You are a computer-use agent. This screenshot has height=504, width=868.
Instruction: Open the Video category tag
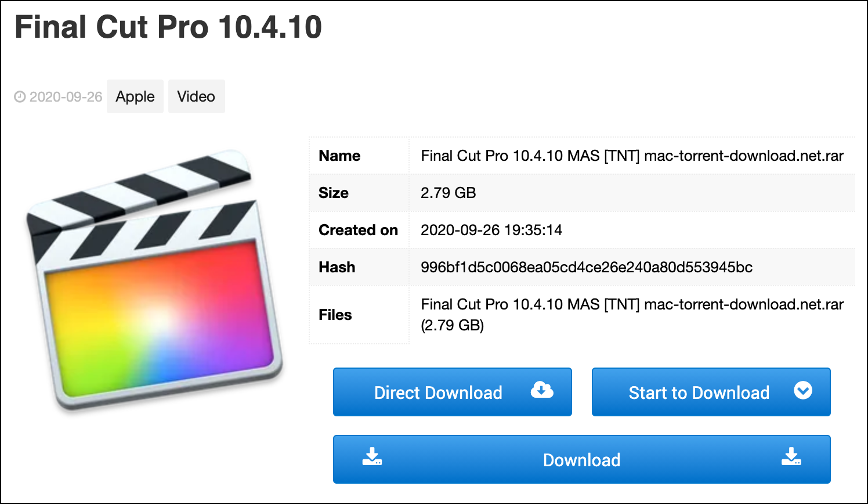(x=196, y=96)
